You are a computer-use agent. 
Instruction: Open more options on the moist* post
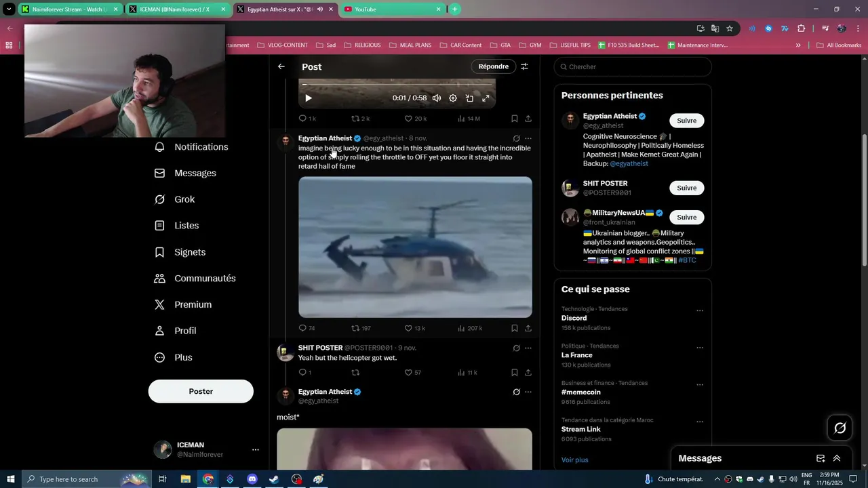click(x=528, y=392)
